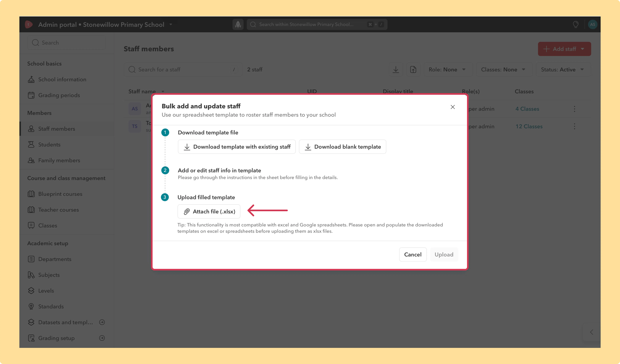The image size is (620, 364).
Task: Open row options for the 4 Classes staff
Action: click(x=574, y=109)
